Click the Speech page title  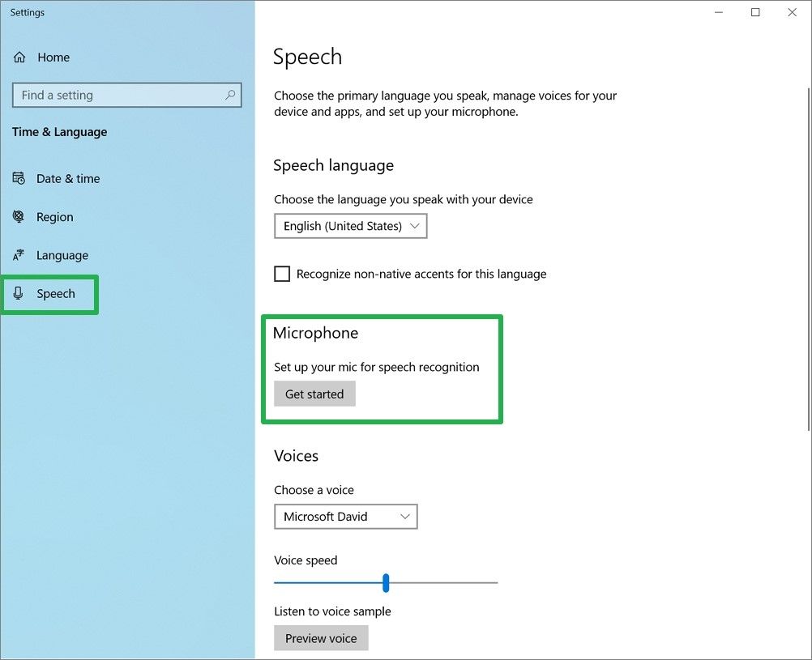click(308, 57)
